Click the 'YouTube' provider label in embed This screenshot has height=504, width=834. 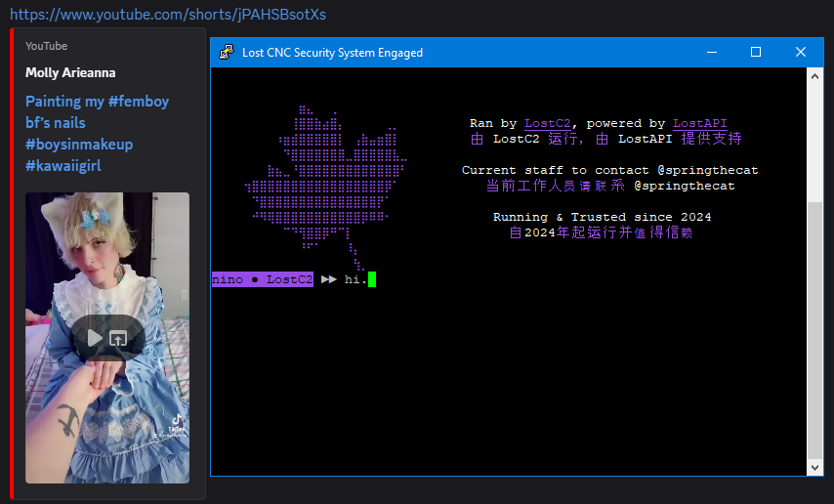click(46, 46)
